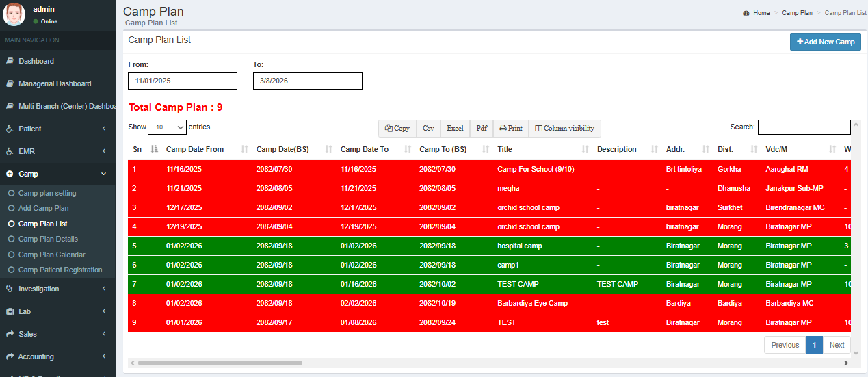The width and height of the screenshot is (868, 377).
Task: Export table using Excel button
Action: pyautogui.click(x=455, y=128)
